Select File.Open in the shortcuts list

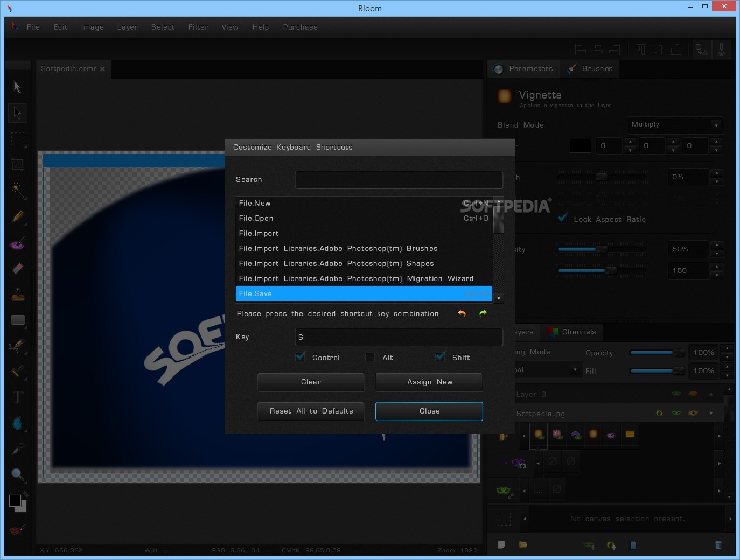(364, 218)
